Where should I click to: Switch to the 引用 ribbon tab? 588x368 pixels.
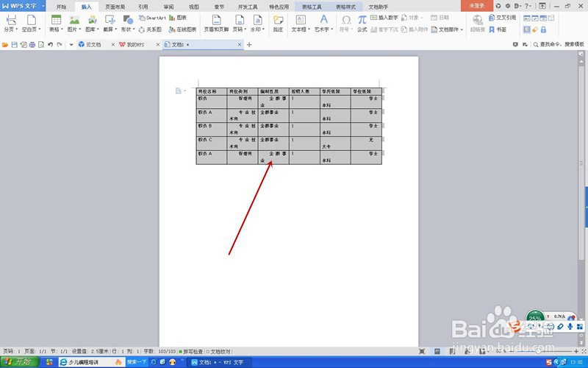pyautogui.click(x=143, y=7)
